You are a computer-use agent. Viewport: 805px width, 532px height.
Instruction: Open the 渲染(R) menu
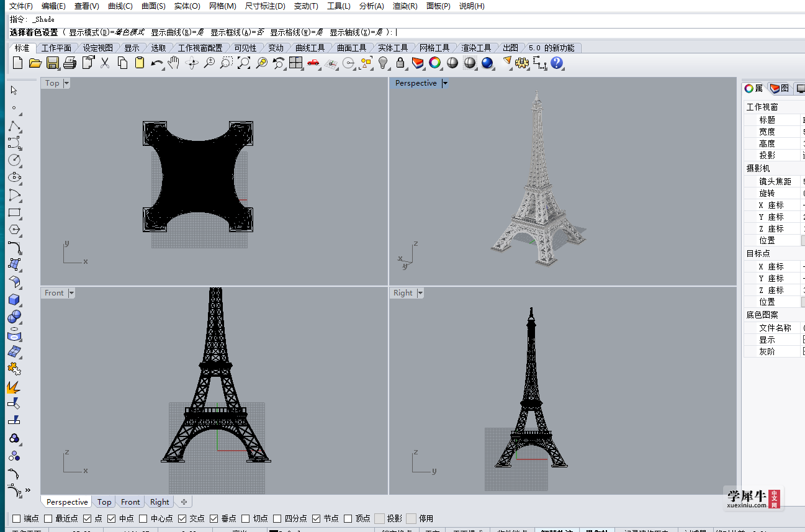click(405, 6)
